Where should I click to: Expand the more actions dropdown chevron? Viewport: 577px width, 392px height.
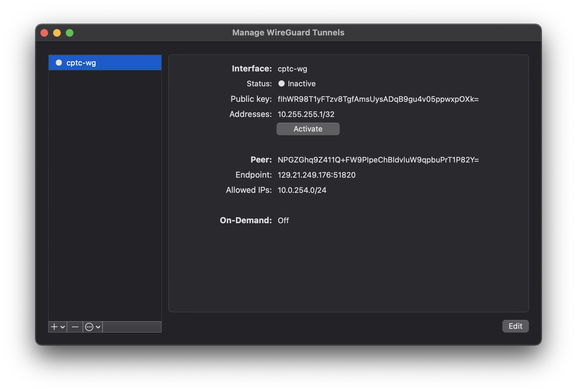(x=98, y=327)
